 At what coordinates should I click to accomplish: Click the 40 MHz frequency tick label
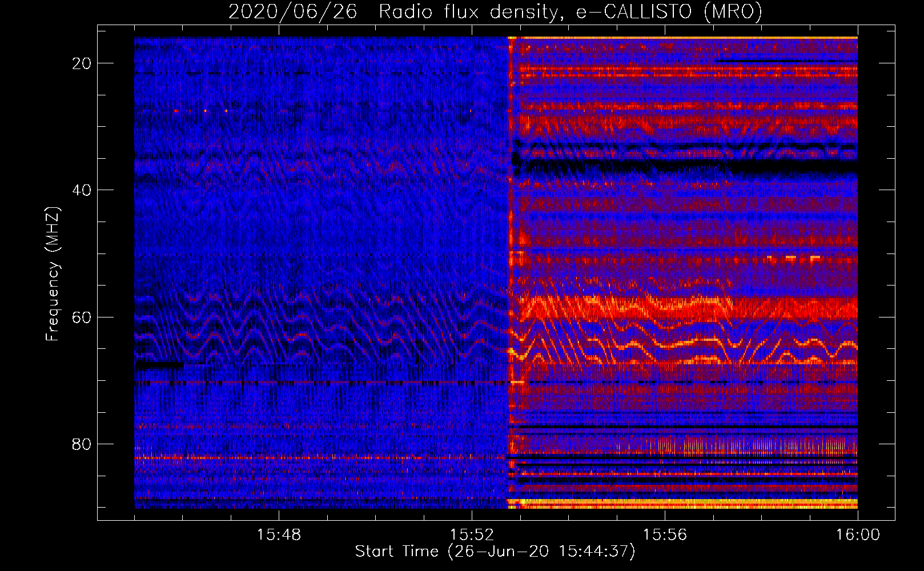point(82,190)
